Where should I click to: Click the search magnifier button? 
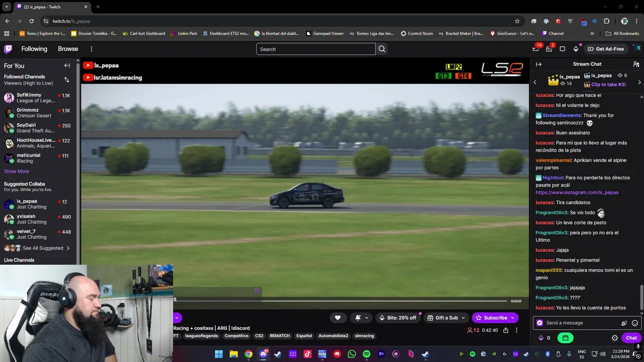382,49
